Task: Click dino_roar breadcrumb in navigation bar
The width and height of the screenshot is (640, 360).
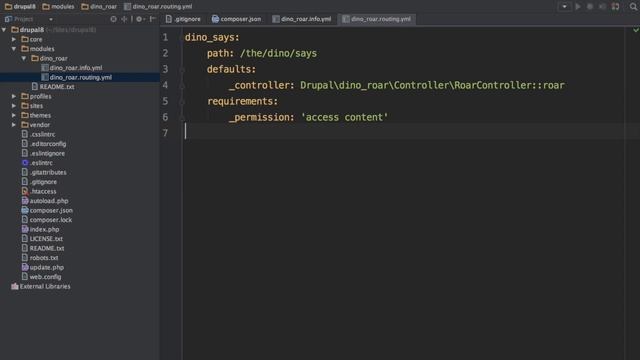Action: [99, 7]
